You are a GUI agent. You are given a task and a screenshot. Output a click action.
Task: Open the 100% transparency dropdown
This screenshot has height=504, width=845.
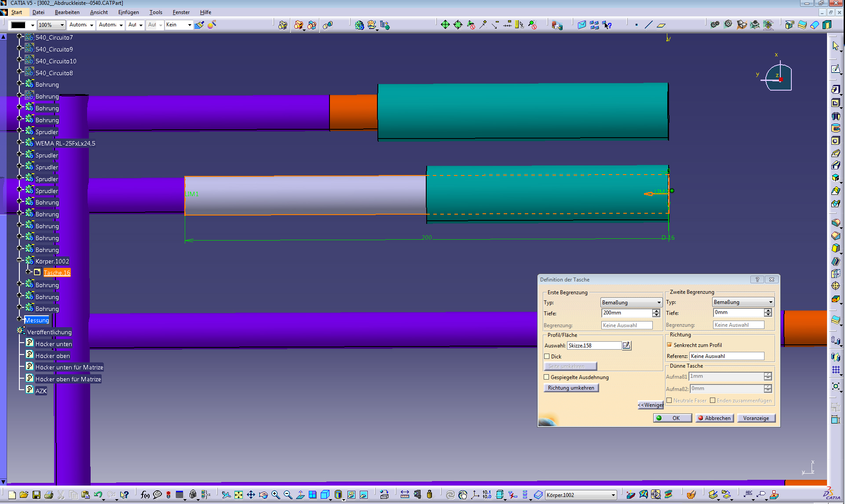[x=51, y=25]
